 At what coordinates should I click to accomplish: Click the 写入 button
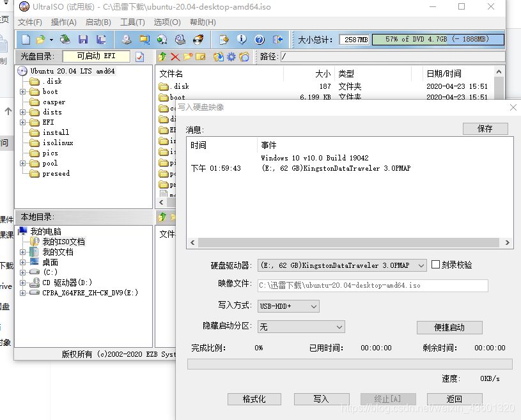coord(322,399)
